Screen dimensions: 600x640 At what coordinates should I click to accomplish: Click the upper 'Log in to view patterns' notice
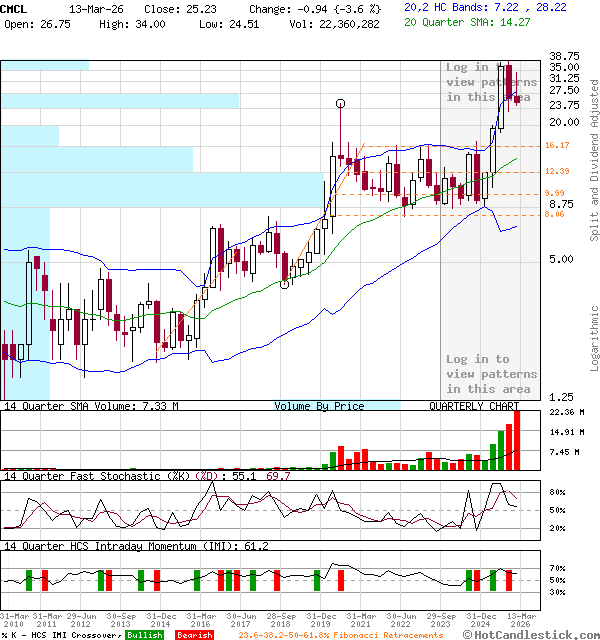(491, 82)
